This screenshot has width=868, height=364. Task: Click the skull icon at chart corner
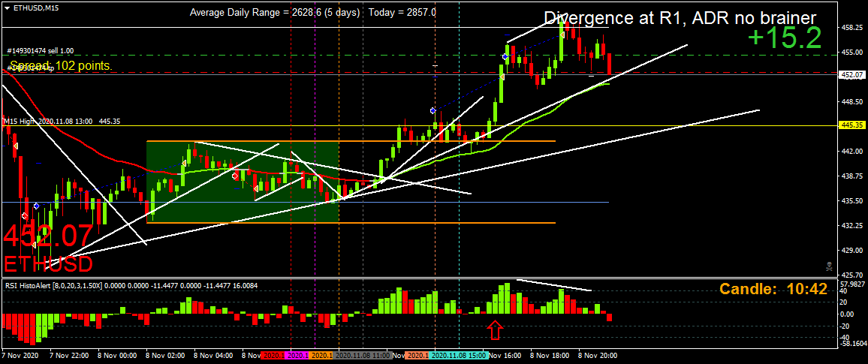point(829,266)
